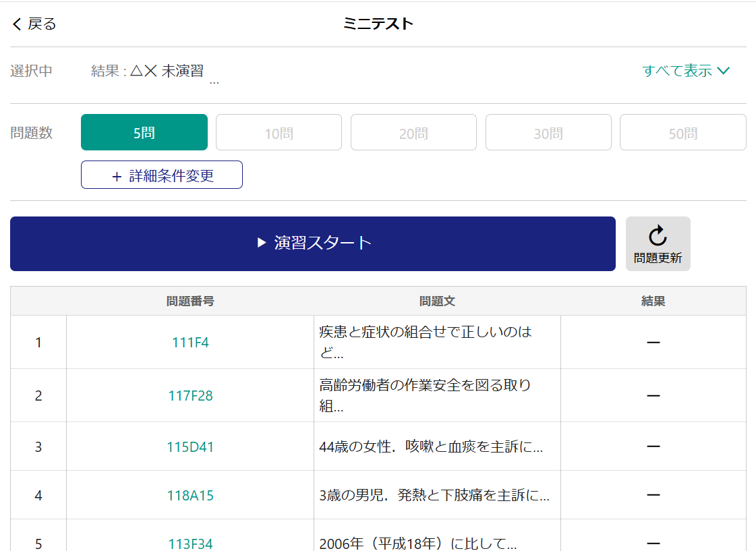
Task: Click the 問題更新 refresh icon
Action: [658, 243]
